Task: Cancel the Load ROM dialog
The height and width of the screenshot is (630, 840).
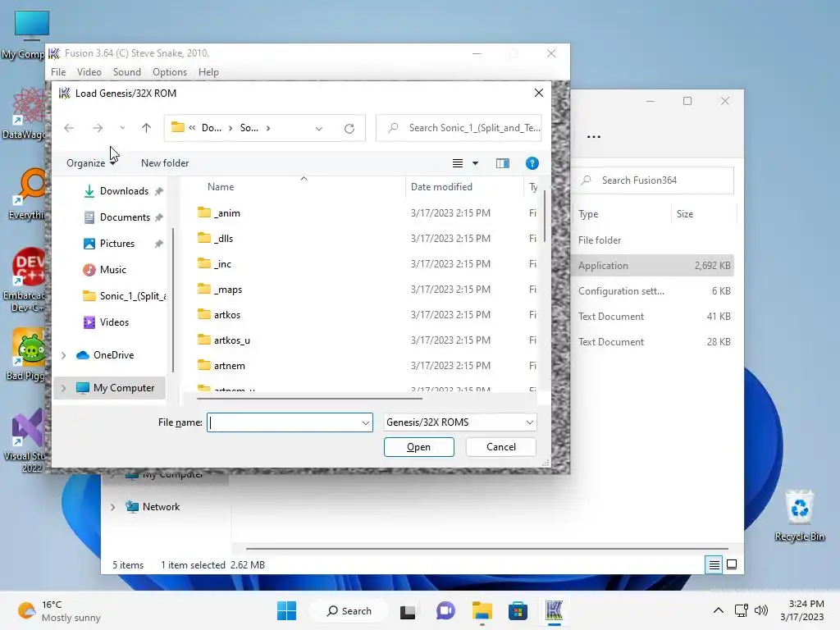Action: [501, 447]
